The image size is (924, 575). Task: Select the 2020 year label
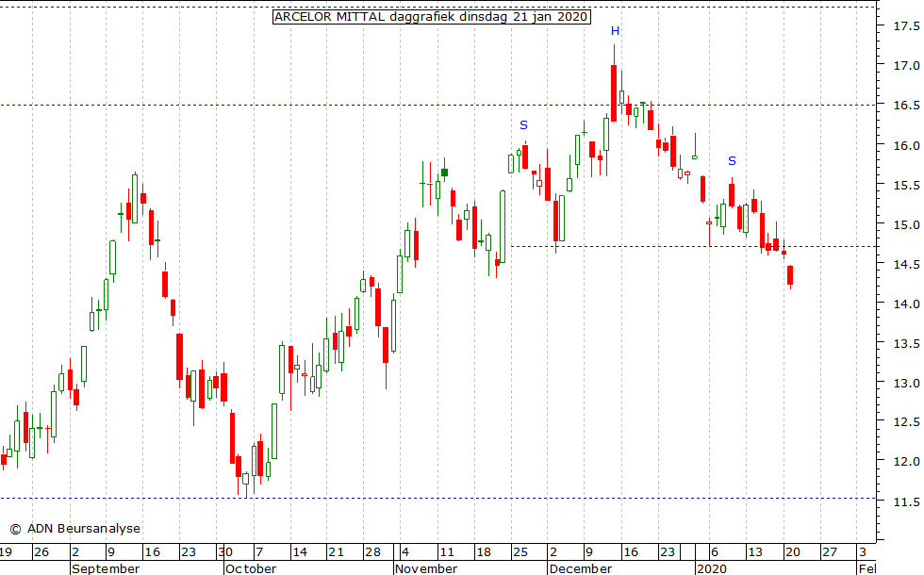pos(711,568)
